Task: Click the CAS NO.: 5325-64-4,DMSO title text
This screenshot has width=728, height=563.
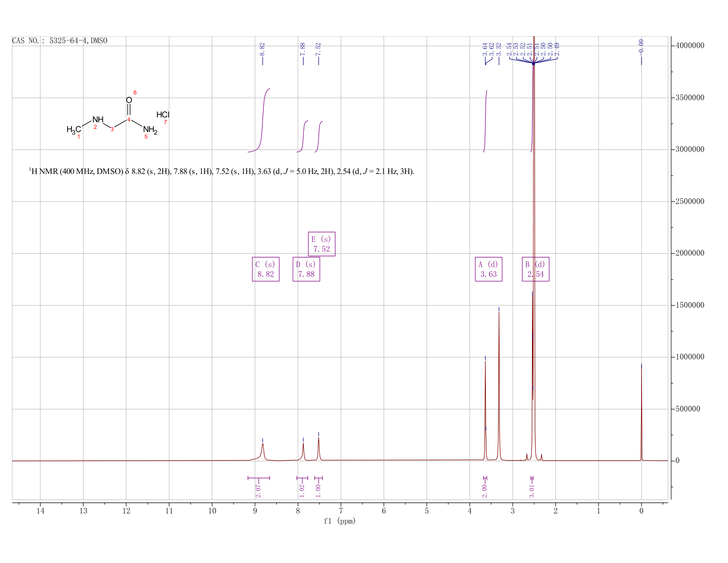Action: coord(60,41)
